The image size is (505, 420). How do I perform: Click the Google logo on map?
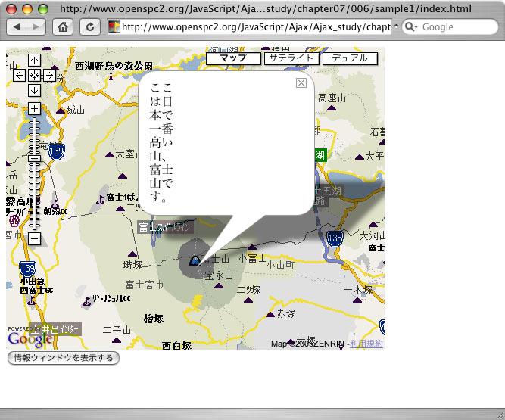click(30, 339)
